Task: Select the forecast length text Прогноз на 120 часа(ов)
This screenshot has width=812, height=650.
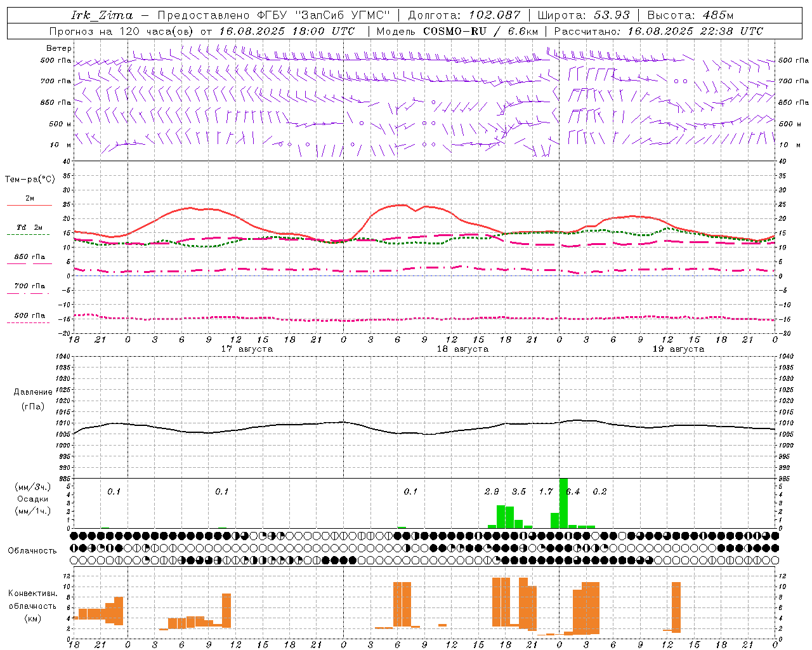Action: 122,31
